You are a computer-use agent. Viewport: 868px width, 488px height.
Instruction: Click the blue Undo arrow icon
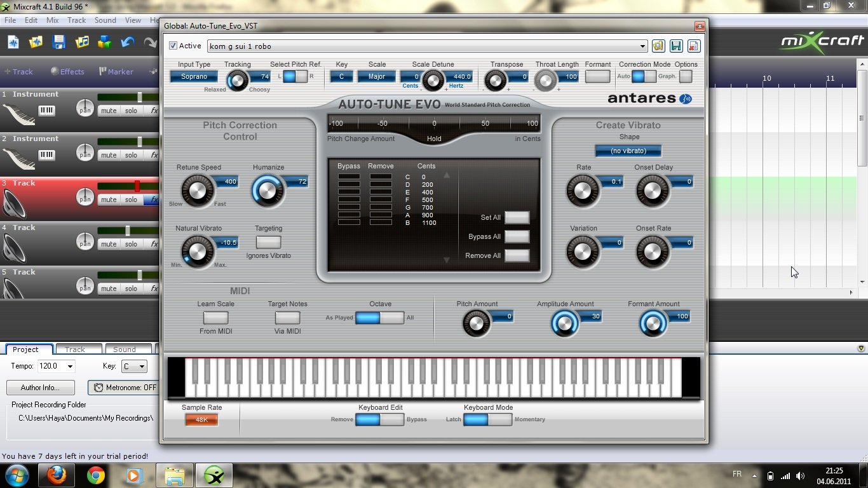click(128, 43)
